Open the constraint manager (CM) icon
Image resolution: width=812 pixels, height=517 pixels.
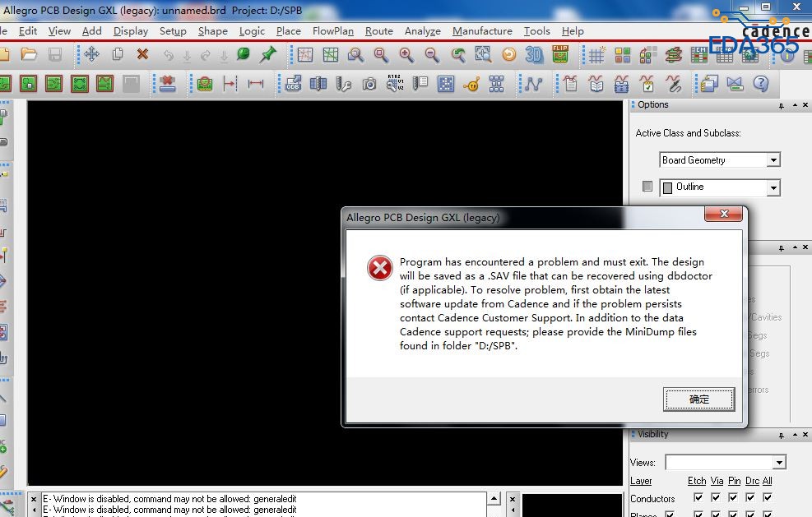(698, 55)
